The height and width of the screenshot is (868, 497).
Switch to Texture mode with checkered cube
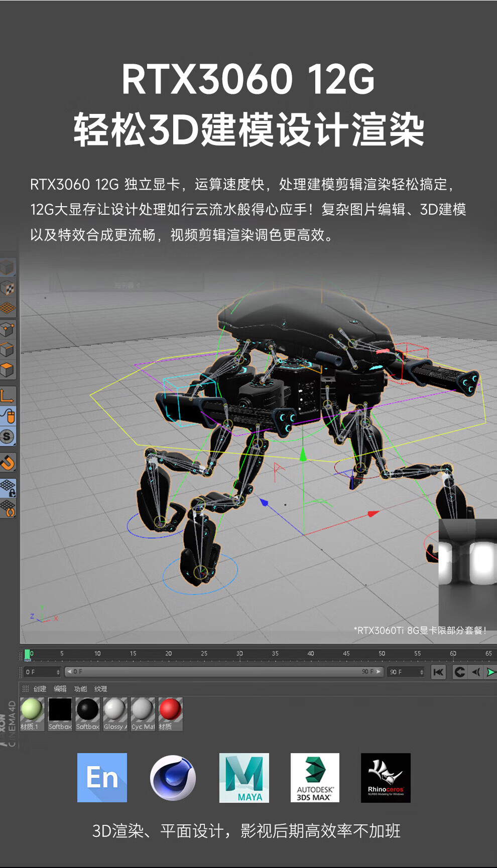pyautogui.click(x=7, y=288)
